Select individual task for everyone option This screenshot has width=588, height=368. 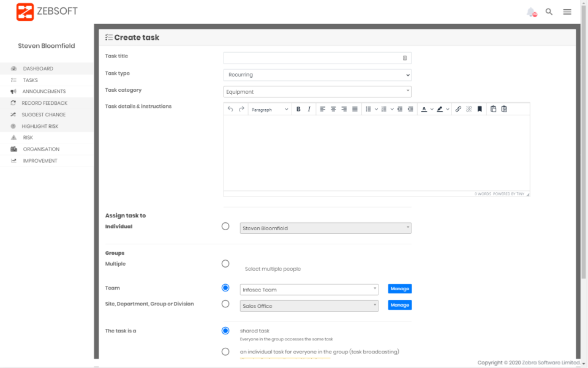tap(225, 351)
